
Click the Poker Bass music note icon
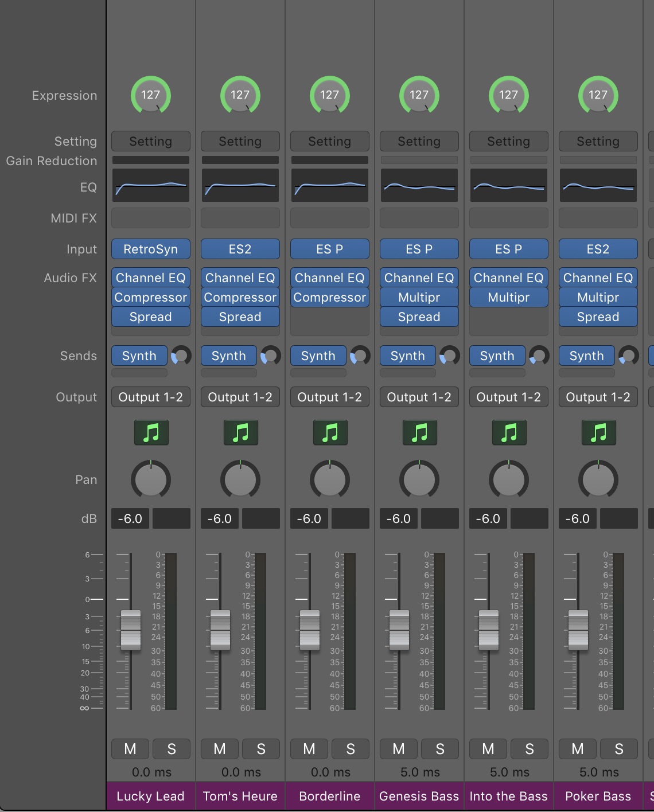(x=598, y=432)
